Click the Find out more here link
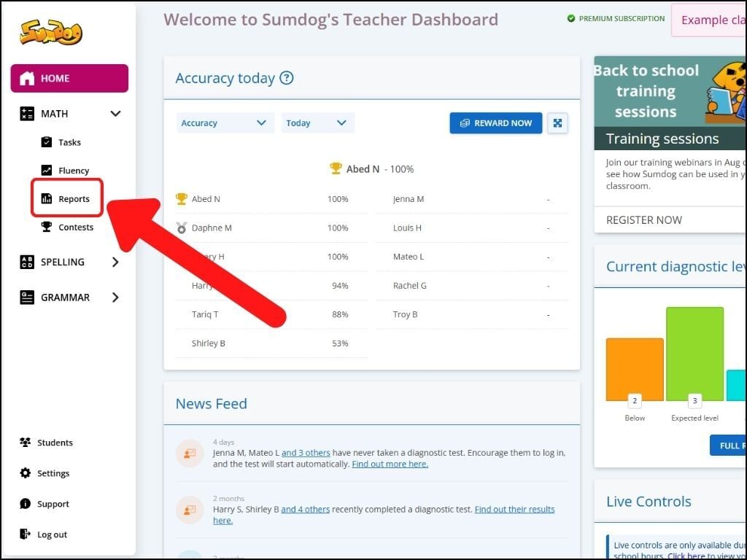 390,464
